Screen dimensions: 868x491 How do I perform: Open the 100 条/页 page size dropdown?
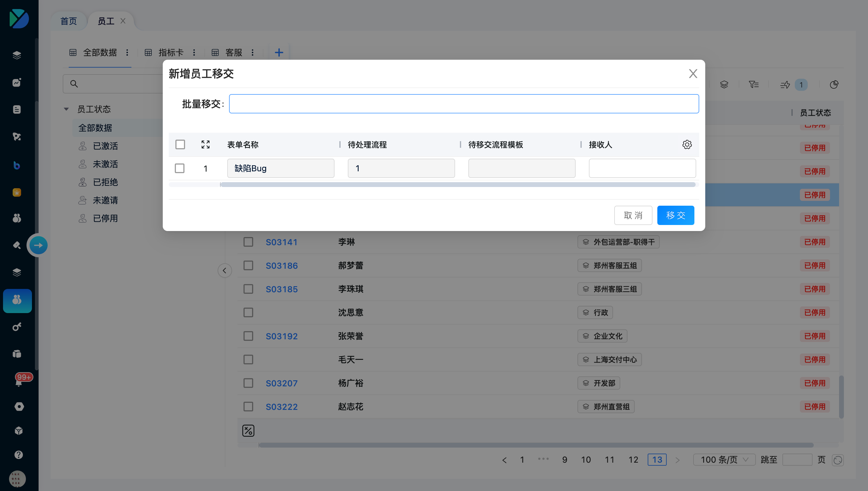click(x=725, y=460)
